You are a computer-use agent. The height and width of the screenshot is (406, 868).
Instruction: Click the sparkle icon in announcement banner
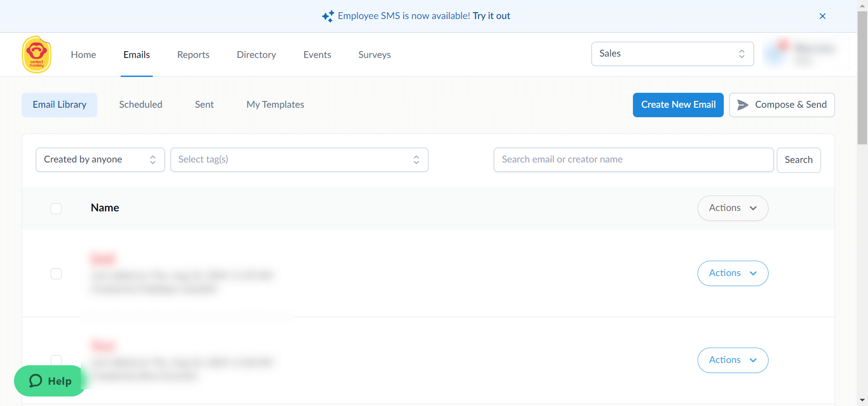tap(328, 16)
